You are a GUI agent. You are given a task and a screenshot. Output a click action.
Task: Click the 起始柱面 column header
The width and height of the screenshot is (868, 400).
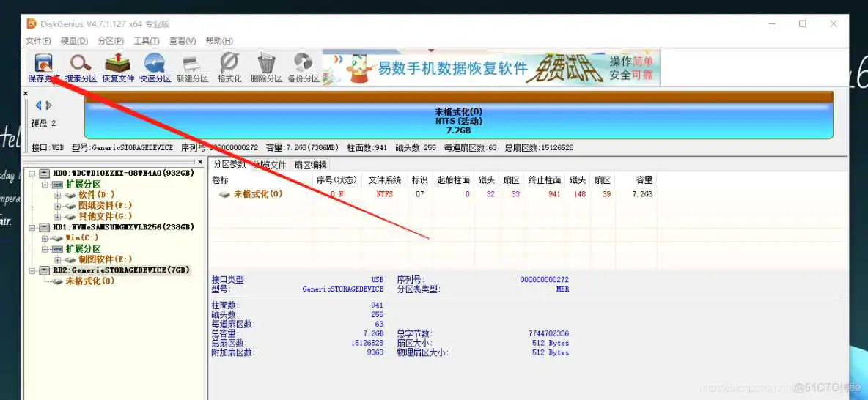coord(453,179)
